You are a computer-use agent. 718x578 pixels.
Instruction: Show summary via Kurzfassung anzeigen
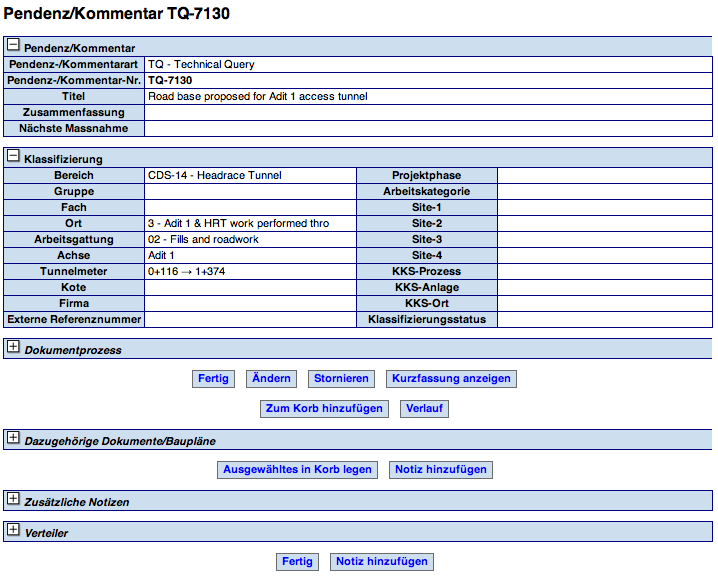pos(451,379)
